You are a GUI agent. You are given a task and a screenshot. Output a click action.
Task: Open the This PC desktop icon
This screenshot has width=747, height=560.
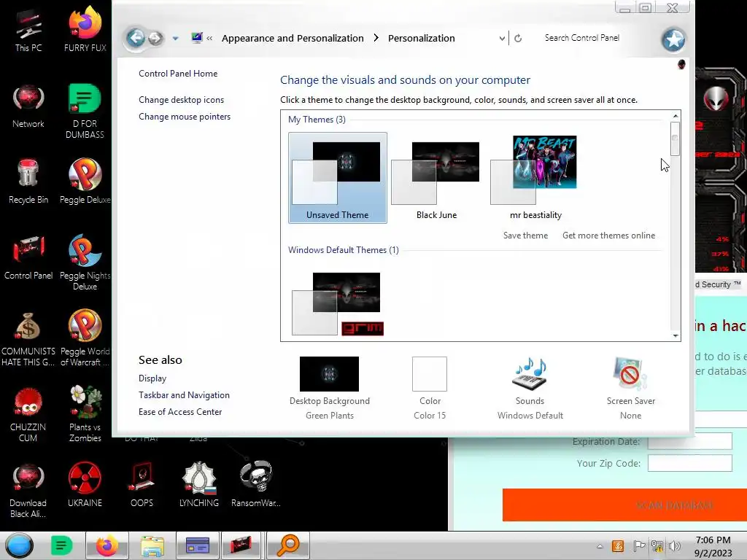(x=28, y=31)
